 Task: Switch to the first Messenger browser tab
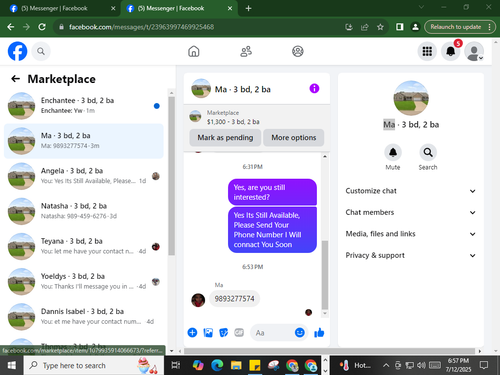coord(59,8)
